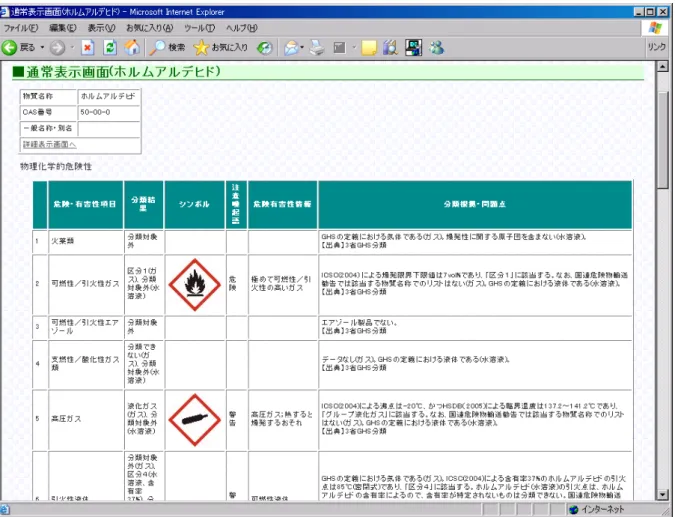Click the Links (リンク) toolbar label
The image size is (675, 517).
click(657, 47)
